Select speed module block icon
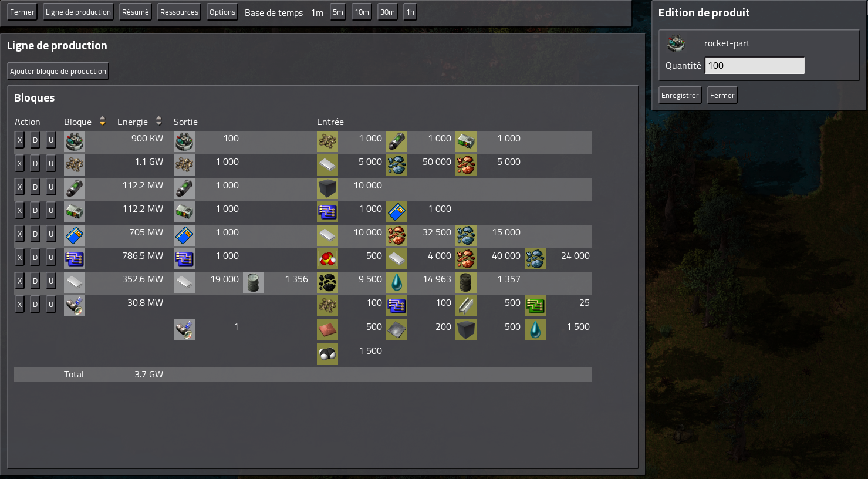Image resolution: width=868 pixels, height=479 pixels. pyautogui.click(x=75, y=235)
